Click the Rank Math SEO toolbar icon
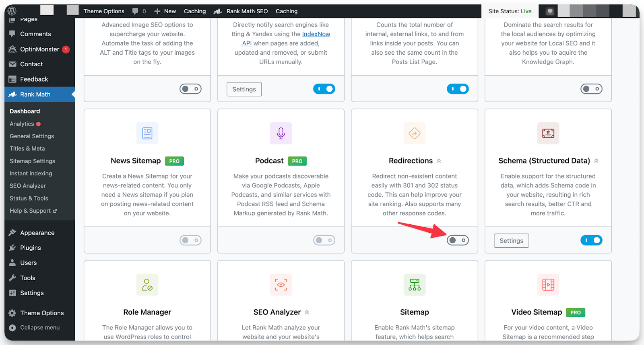 [218, 11]
